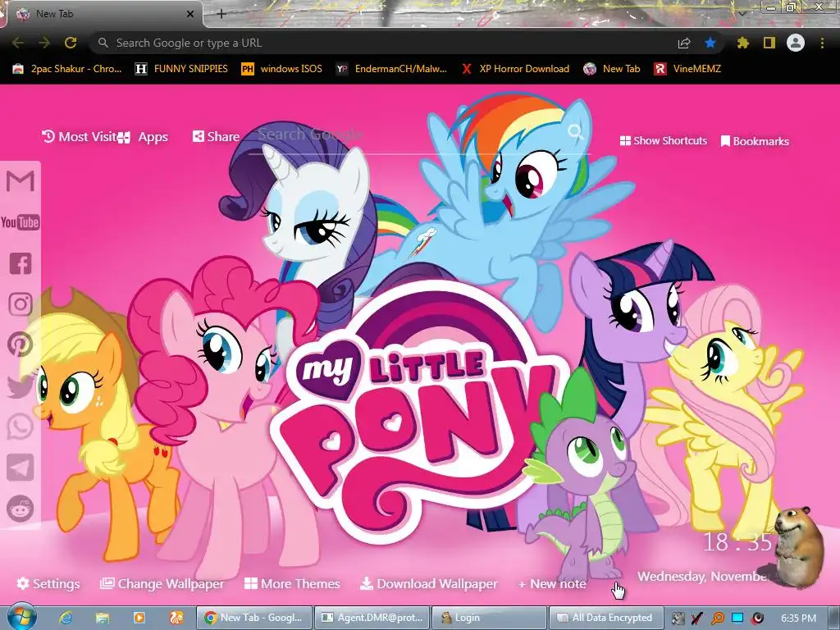This screenshot has height=630, width=840.
Task: Click the system tray magnifier icon
Action: pos(718,619)
